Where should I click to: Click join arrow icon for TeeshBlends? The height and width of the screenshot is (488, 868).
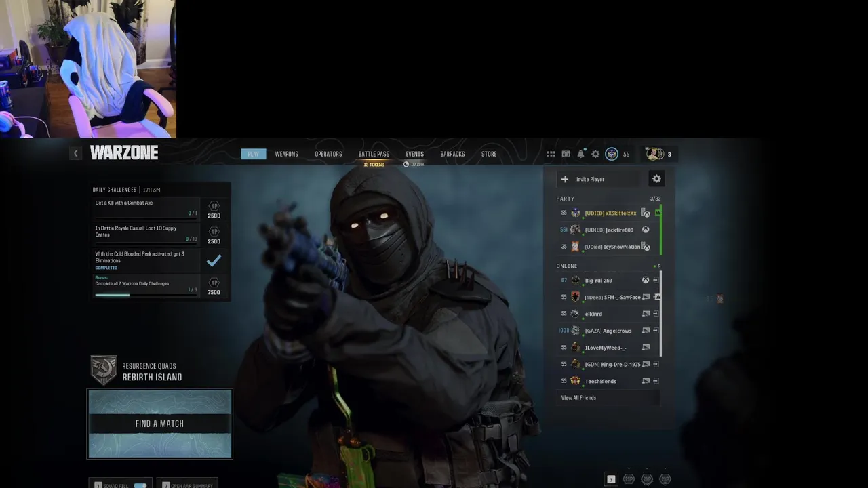click(x=656, y=381)
